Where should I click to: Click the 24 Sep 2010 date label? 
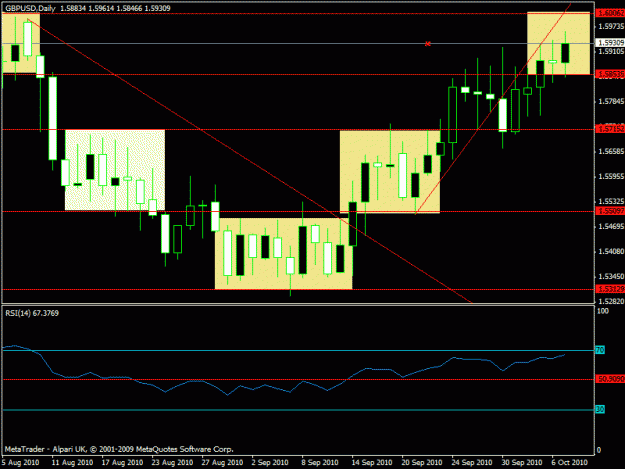coord(472,462)
